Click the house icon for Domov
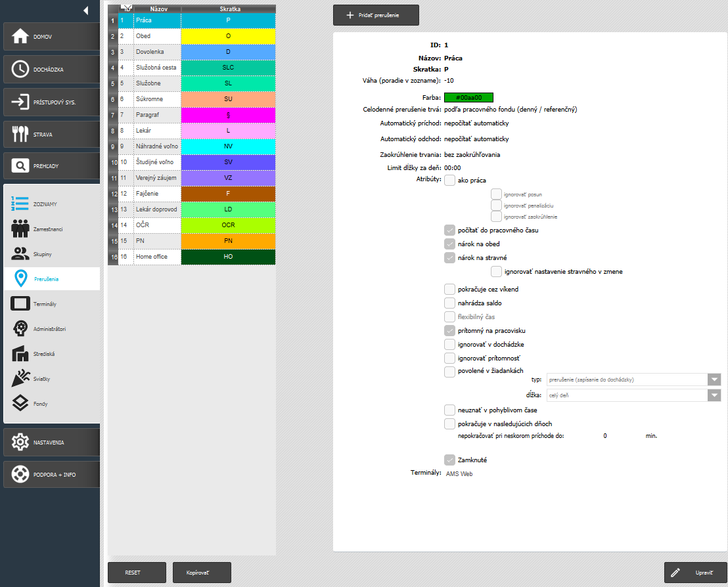The height and width of the screenshot is (587, 728). (20, 37)
